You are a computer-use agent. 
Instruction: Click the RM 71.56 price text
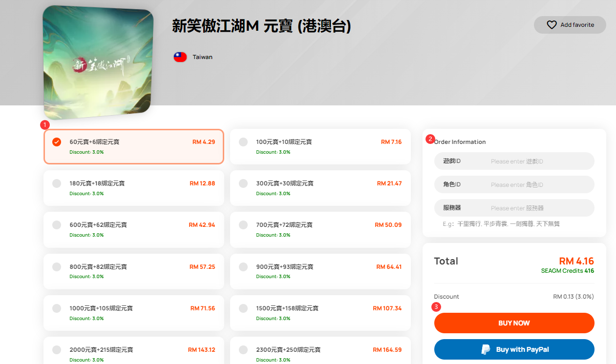pos(203,308)
